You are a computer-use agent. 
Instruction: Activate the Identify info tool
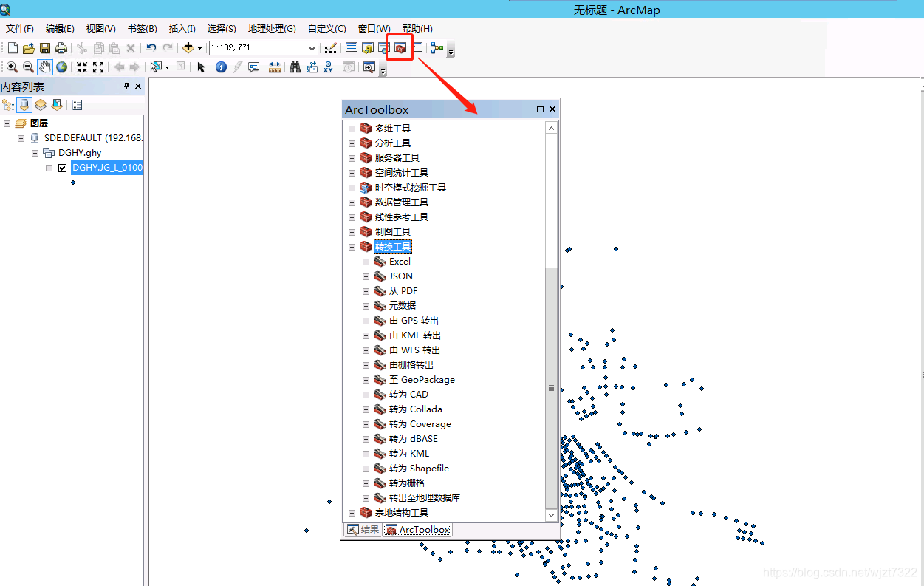point(221,67)
